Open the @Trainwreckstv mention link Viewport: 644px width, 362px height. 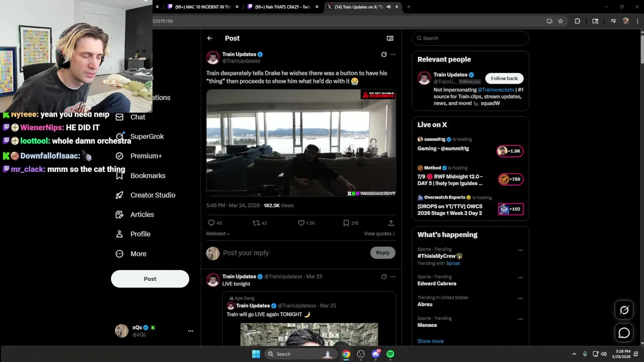click(496, 90)
